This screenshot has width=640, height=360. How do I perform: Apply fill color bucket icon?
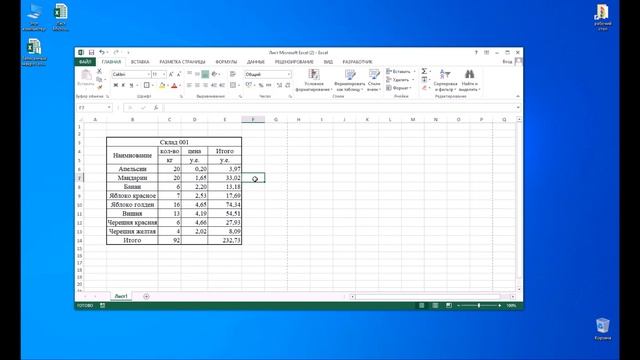[162, 85]
